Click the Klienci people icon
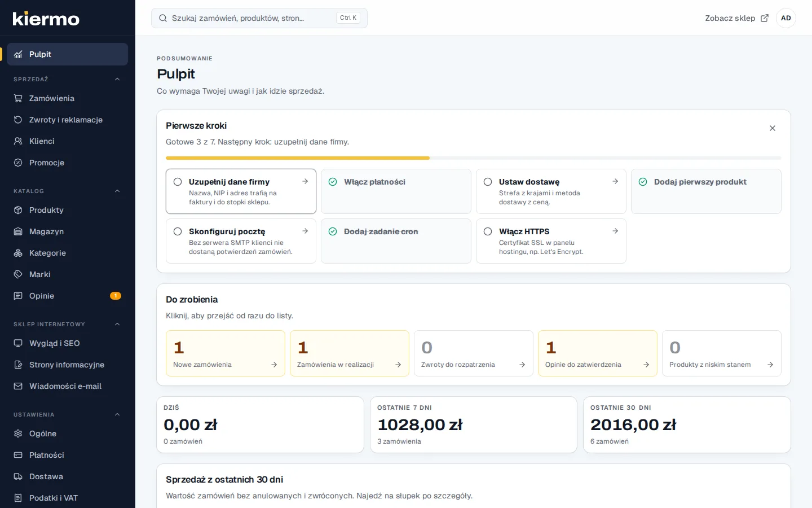The width and height of the screenshot is (812, 508). pyautogui.click(x=18, y=141)
